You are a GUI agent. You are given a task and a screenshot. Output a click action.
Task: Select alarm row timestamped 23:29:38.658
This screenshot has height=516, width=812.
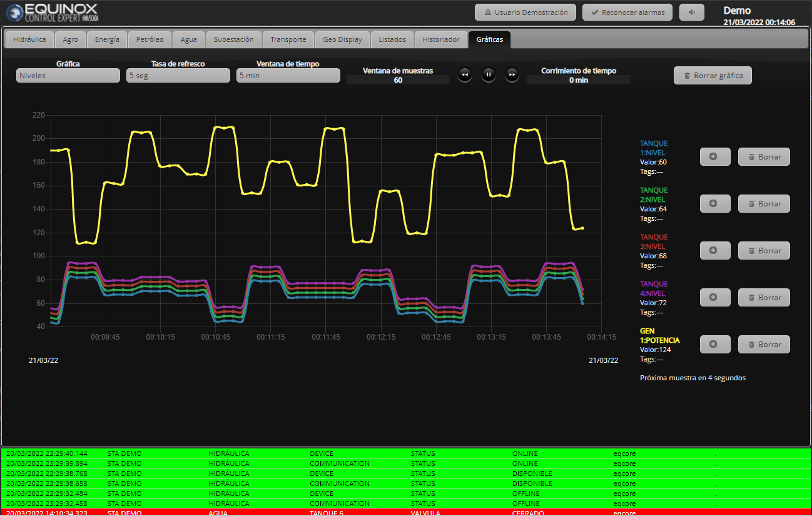[x=406, y=483]
